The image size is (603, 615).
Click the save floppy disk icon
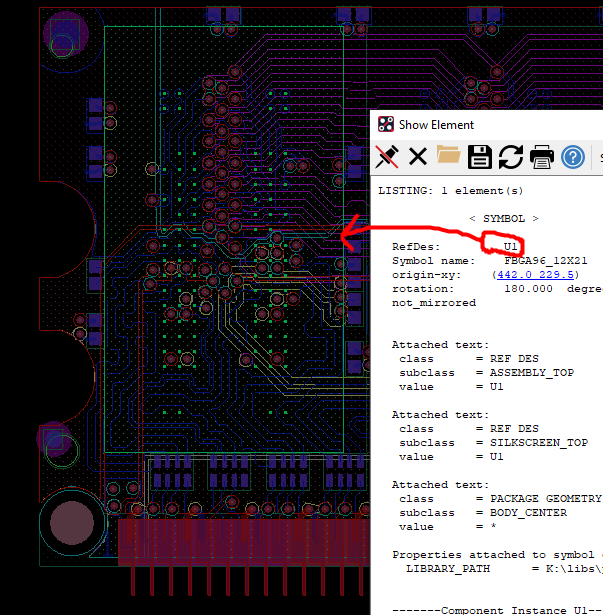[479, 157]
